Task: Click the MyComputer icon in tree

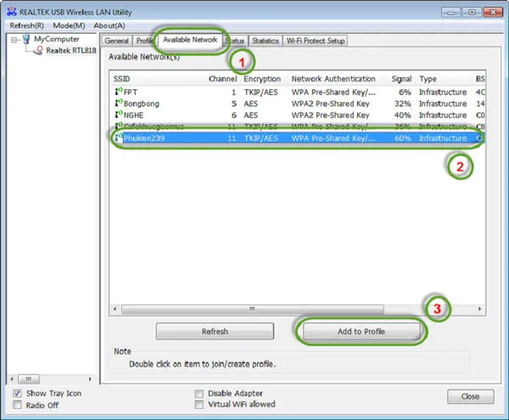Action: pyautogui.click(x=26, y=40)
